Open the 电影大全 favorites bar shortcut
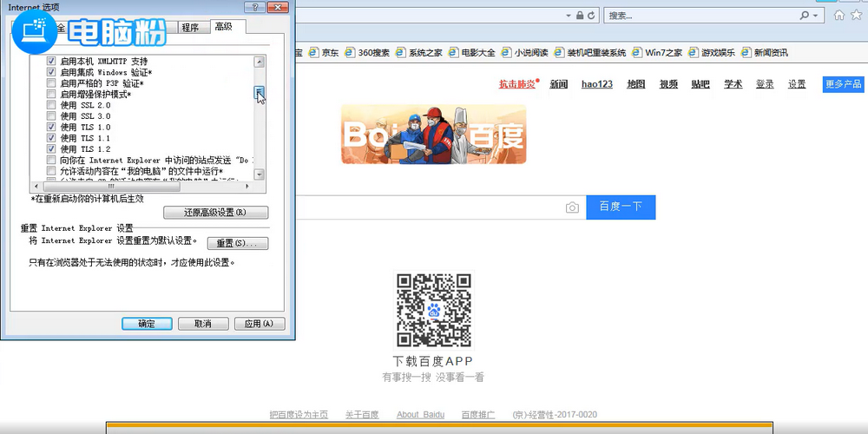Image resolution: width=868 pixels, height=434 pixels. 471,53
